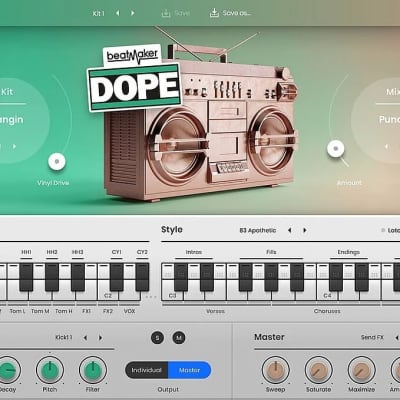Click the Master Saturate knob
Image resolution: width=400 pixels, height=400 pixels.
[x=318, y=370]
